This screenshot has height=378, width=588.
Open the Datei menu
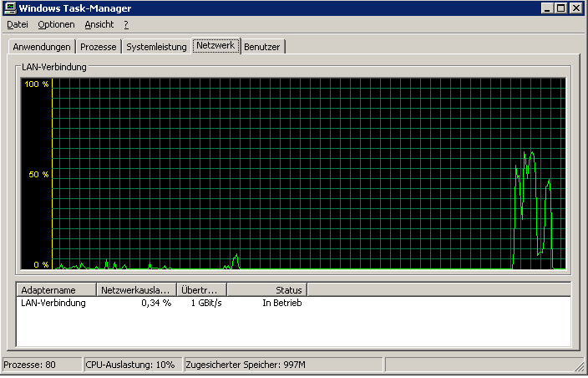click(18, 25)
